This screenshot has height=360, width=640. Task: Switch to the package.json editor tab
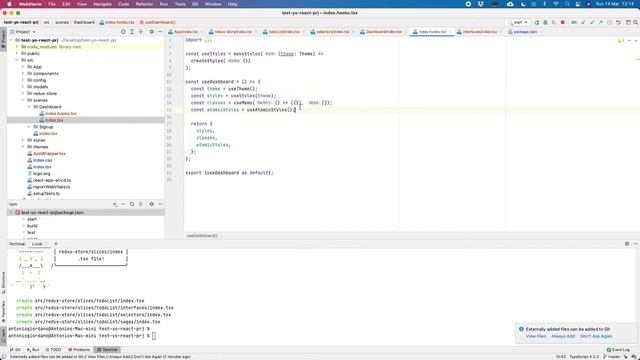(525, 32)
